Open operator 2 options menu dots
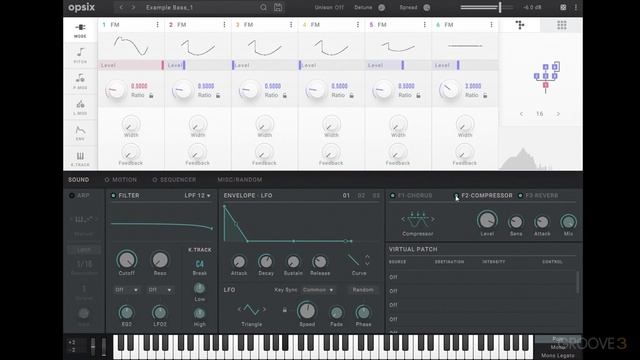 [x=224, y=24]
